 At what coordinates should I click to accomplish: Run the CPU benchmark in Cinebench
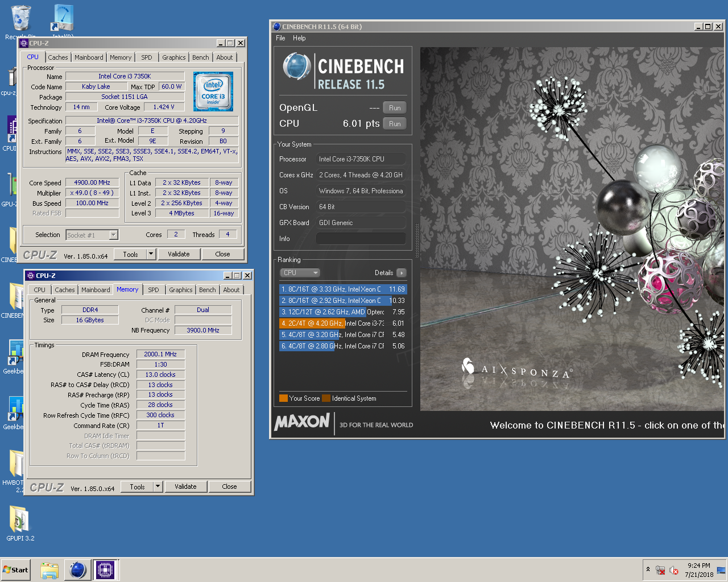pos(395,124)
